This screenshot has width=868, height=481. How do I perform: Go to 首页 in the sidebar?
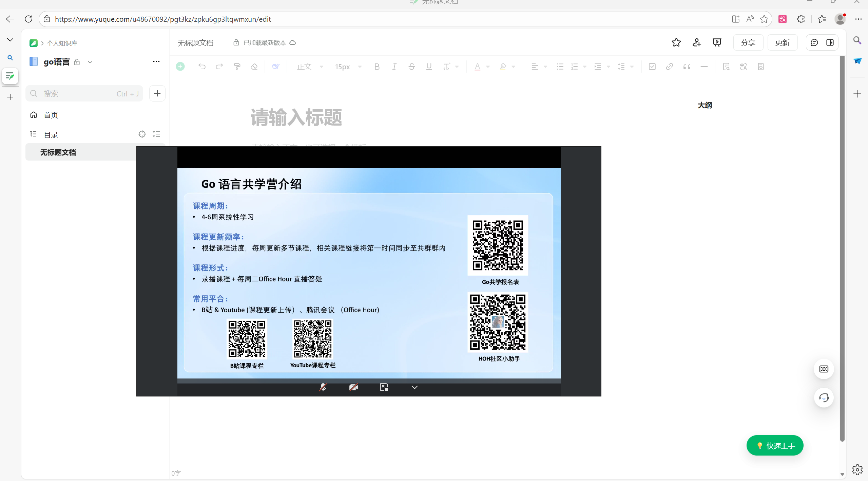pos(51,115)
